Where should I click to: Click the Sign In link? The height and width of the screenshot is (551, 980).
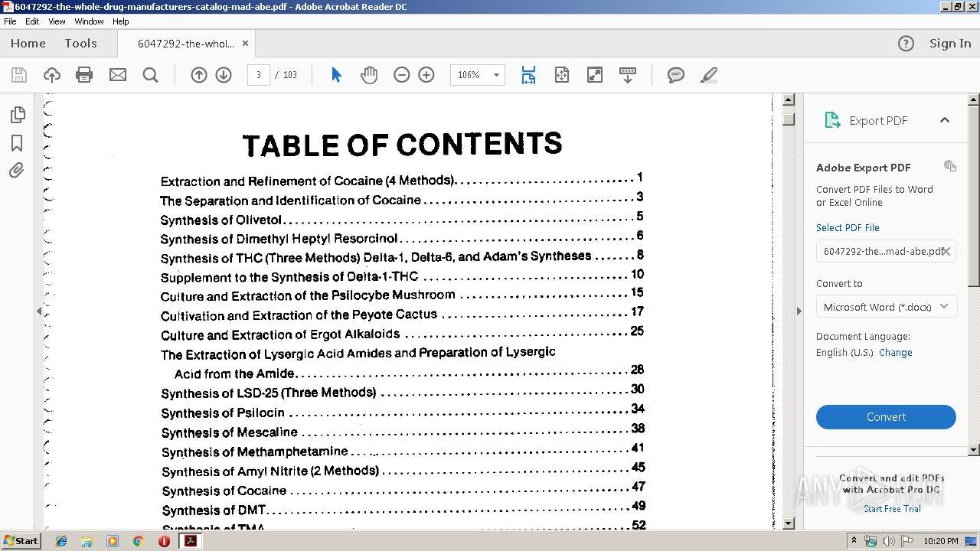(x=950, y=44)
